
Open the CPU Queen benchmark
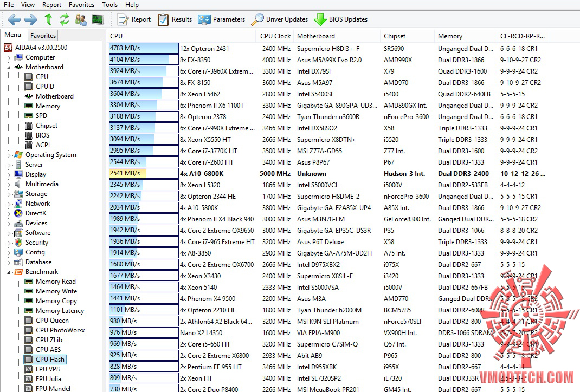point(47,321)
